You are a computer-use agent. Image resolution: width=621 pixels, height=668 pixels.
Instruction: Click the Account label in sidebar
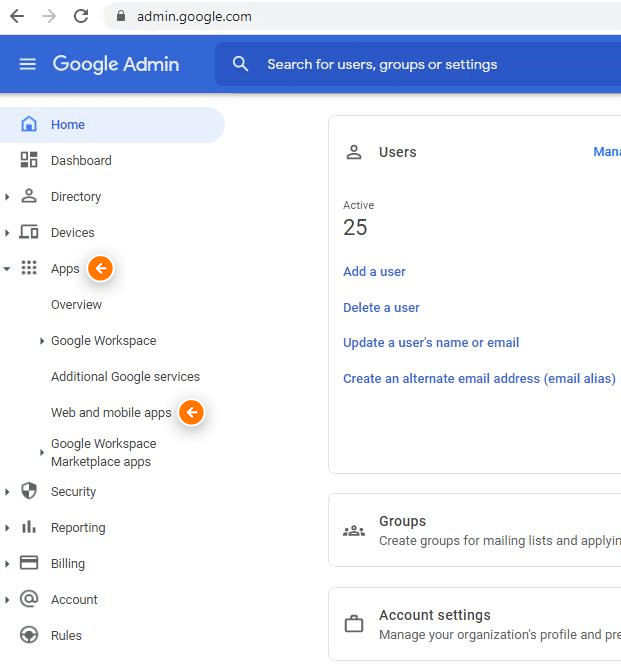pos(74,599)
